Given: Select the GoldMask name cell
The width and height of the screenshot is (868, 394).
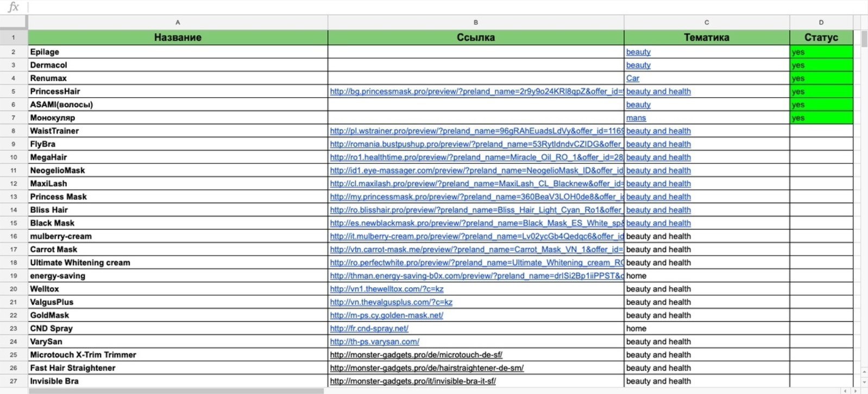Looking at the screenshot, I should (x=178, y=315).
